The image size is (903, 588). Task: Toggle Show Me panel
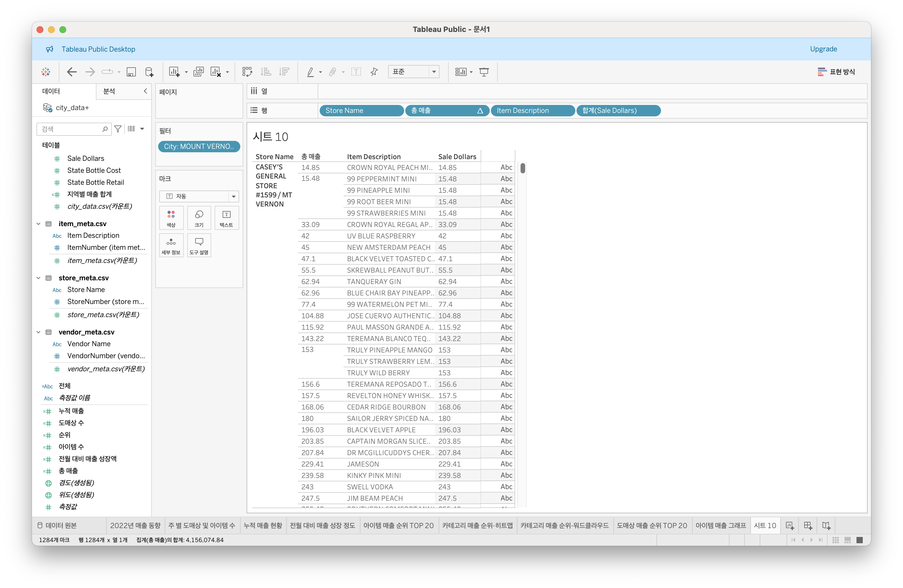(x=836, y=72)
